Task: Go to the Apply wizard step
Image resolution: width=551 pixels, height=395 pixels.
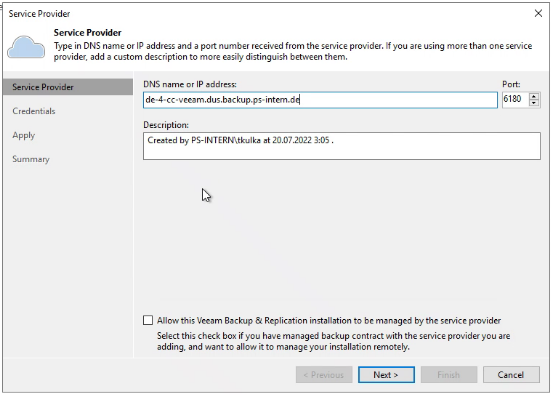Action: tap(24, 135)
